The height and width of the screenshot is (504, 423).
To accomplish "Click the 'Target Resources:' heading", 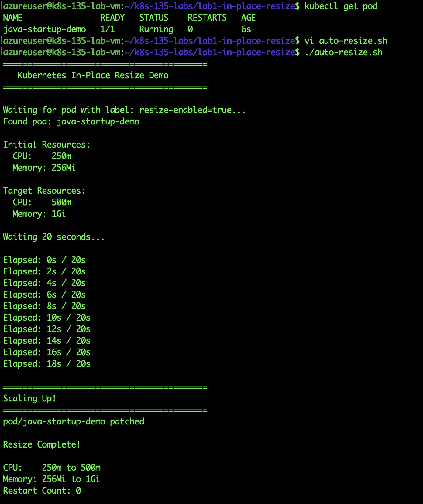I will click(x=44, y=191).
